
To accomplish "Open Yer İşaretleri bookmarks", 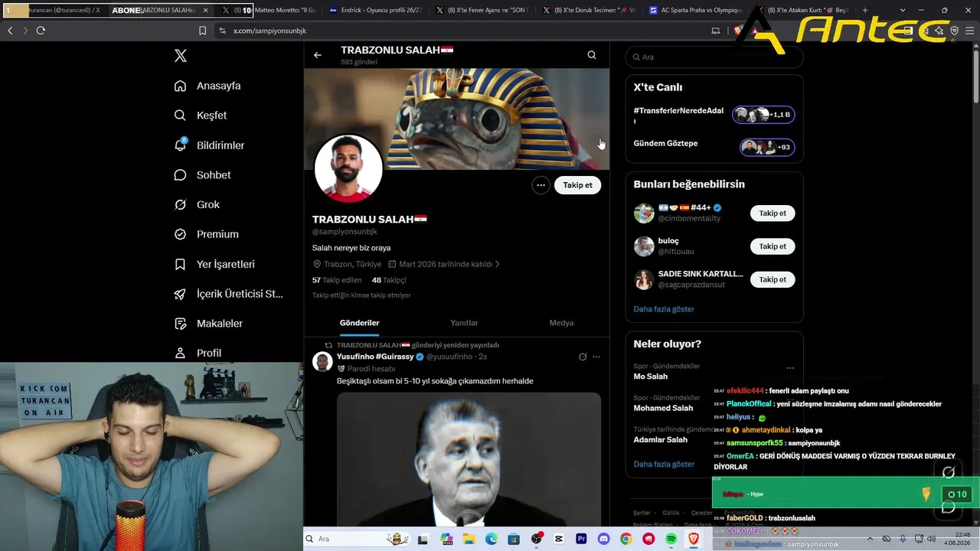I will 214,264.
